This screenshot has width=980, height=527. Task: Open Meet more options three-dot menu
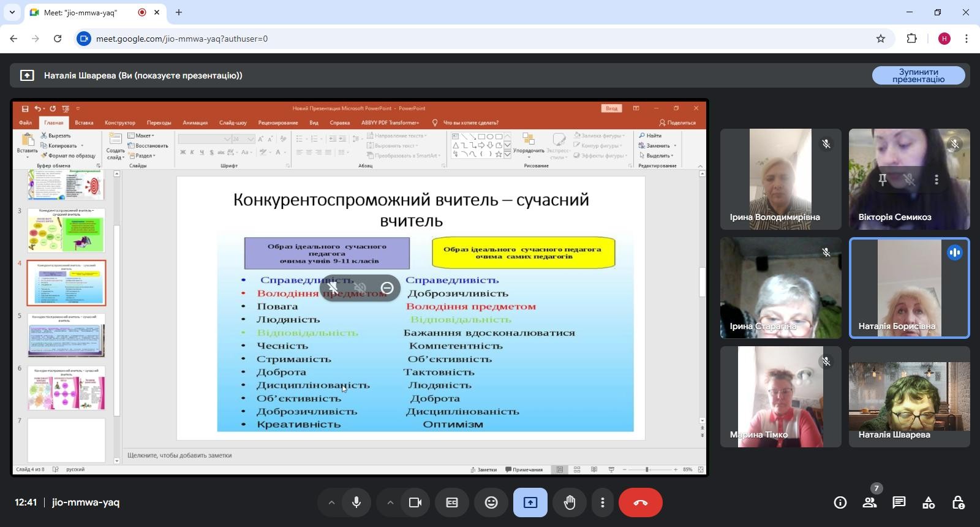[x=603, y=502]
